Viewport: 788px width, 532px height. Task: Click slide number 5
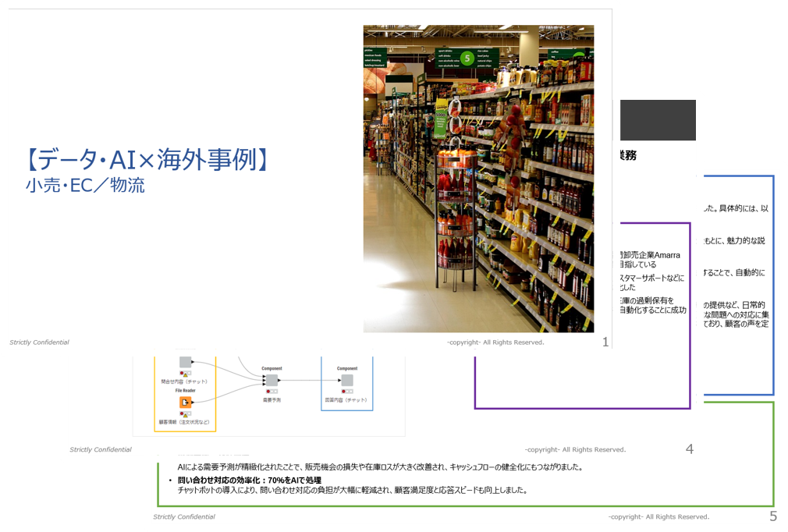pos(772,516)
